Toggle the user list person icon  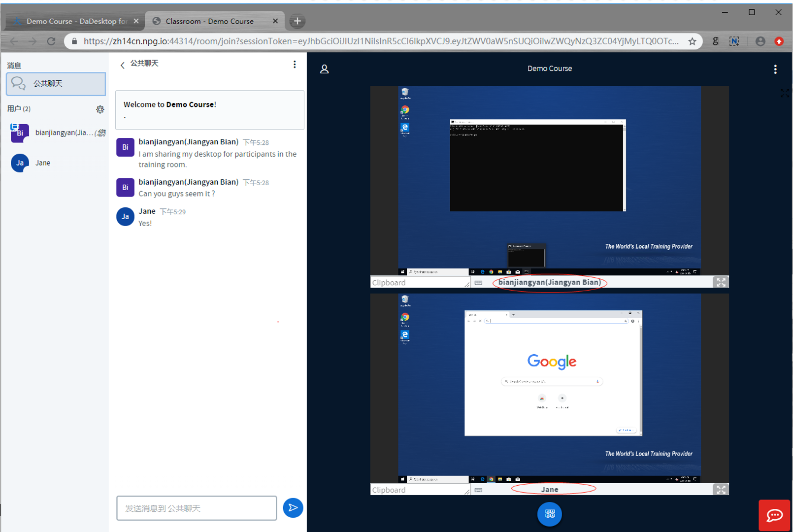click(324, 69)
